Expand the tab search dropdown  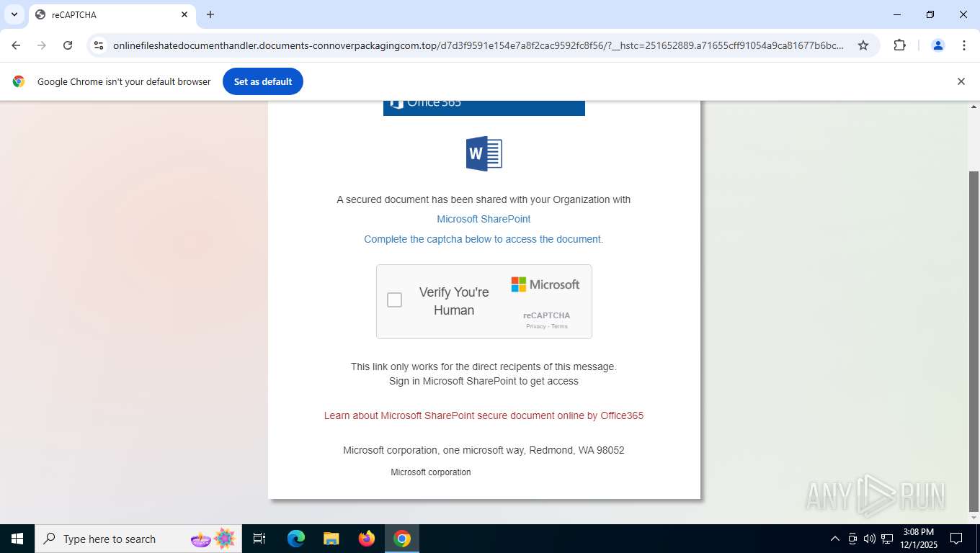14,14
